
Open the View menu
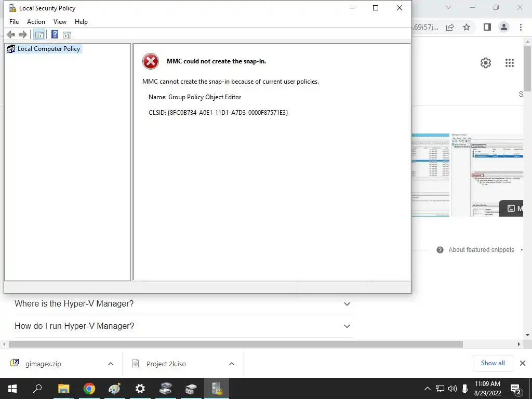click(60, 22)
